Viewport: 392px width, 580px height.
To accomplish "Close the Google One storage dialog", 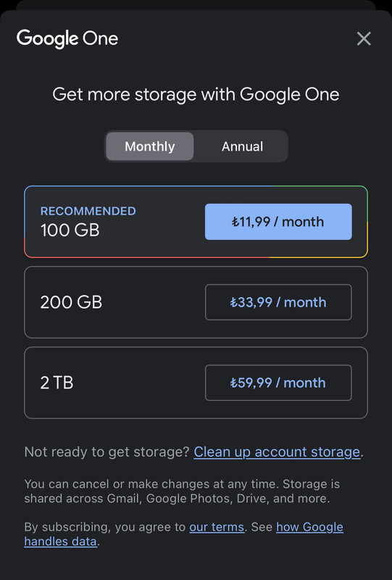I will [364, 38].
